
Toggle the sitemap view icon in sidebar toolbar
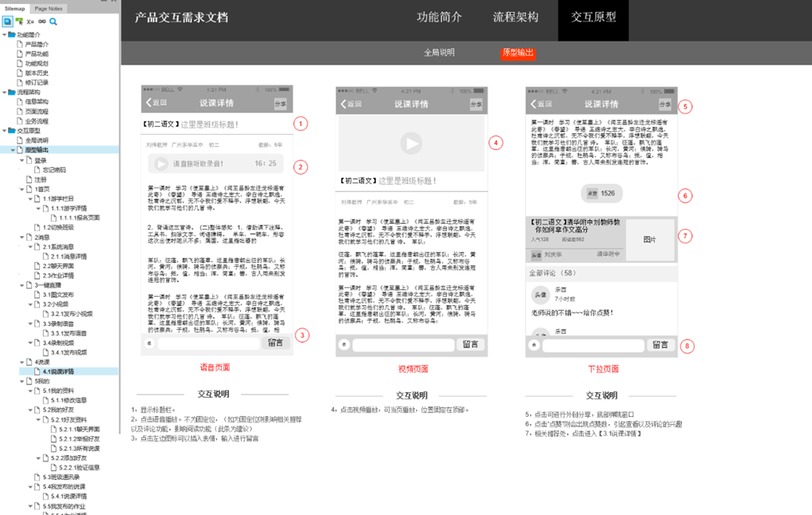pyautogui.click(x=7, y=22)
